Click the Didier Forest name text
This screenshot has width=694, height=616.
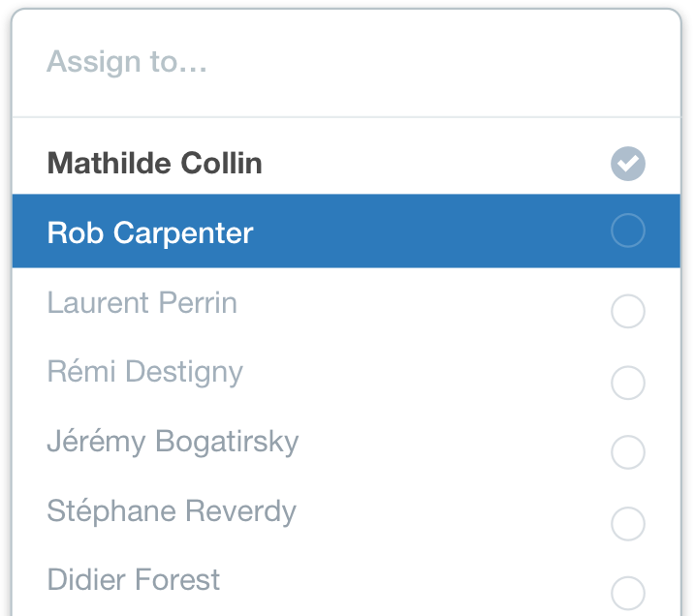(134, 580)
